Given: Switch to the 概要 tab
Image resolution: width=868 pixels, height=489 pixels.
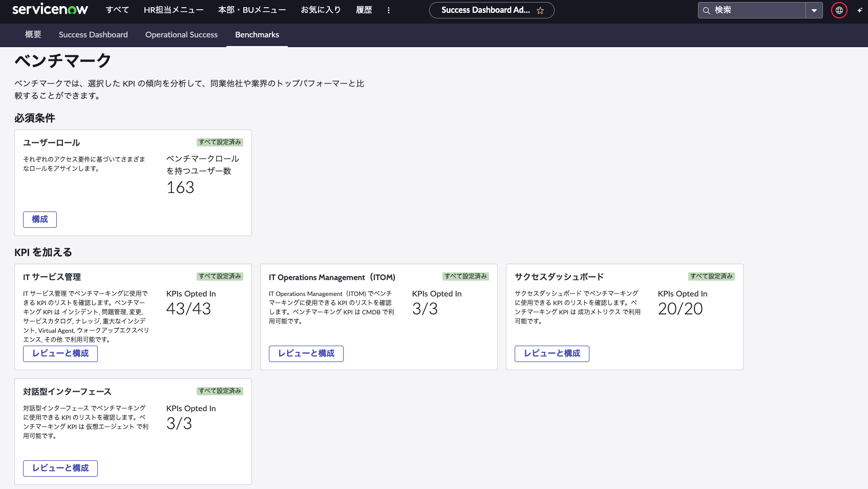Looking at the screenshot, I should click(x=33, y=35).
